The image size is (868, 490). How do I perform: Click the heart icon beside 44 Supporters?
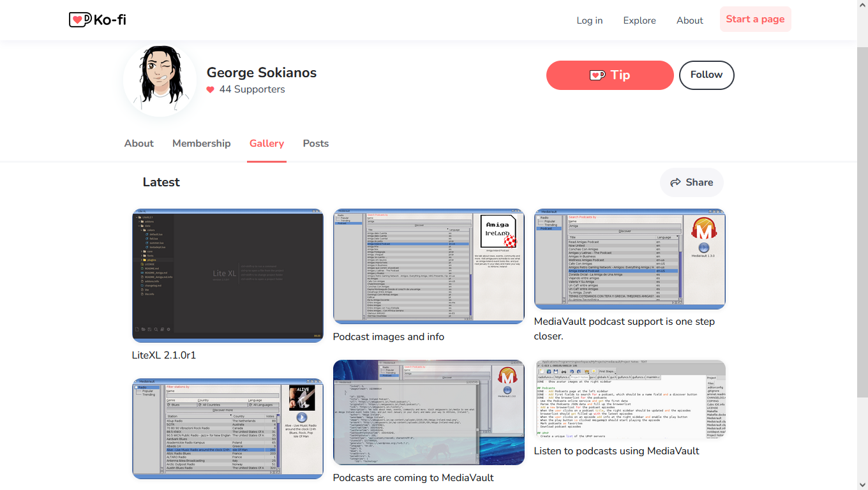pos(211,90)
